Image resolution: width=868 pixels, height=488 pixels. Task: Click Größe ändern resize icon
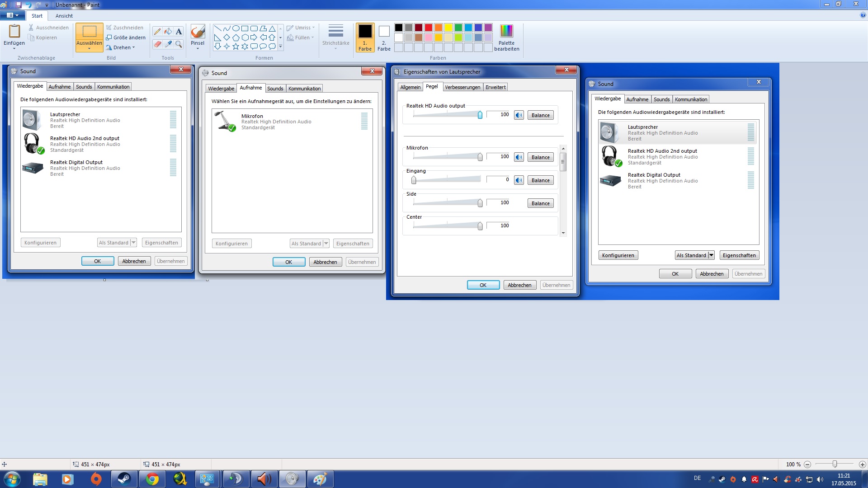tap(109, 38)
